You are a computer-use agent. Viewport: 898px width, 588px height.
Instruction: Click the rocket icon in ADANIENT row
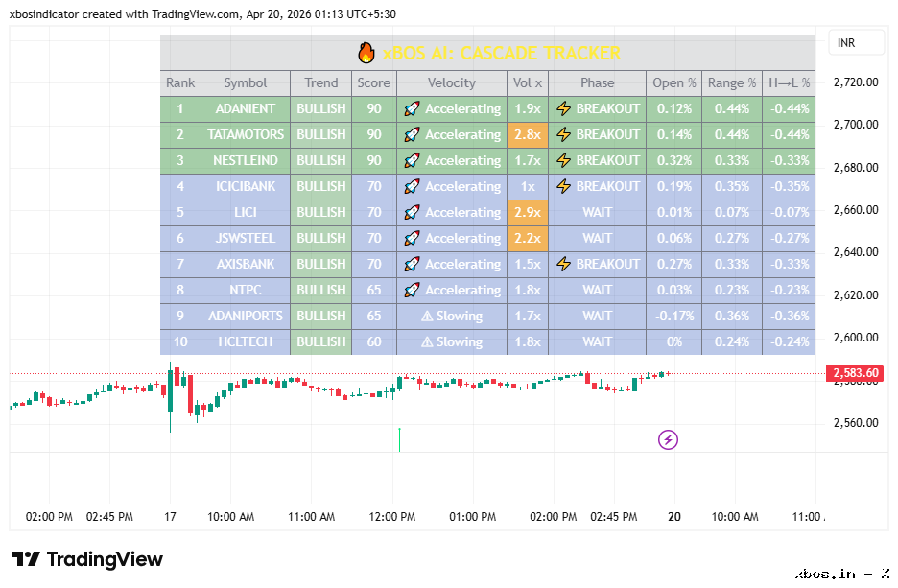tap(412, 108)
